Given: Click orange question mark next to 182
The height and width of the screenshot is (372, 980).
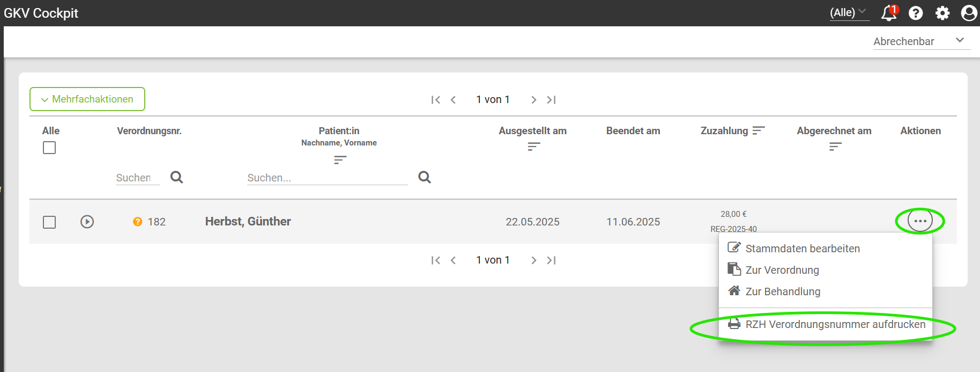Looking at the screenshot, I should [x=138, y=222].
